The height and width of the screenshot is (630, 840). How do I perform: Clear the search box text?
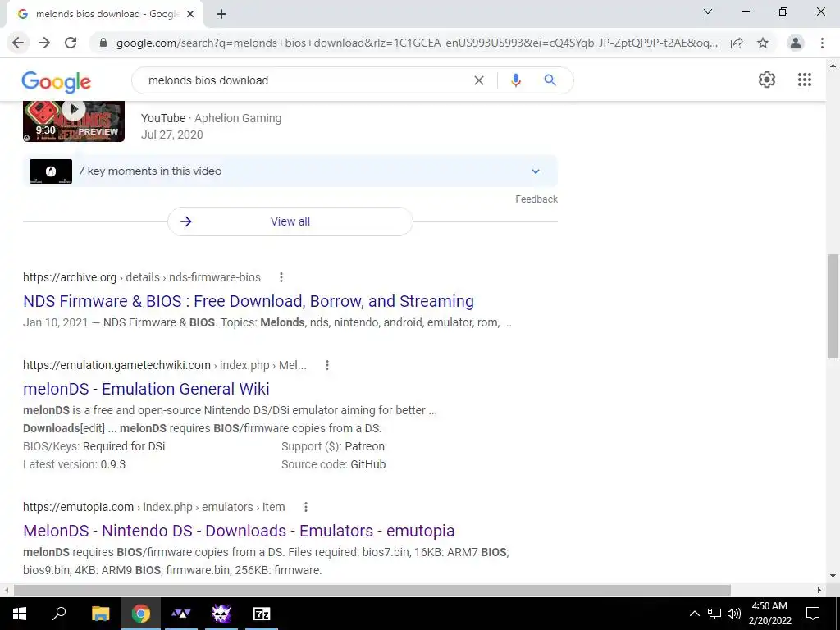479,80
